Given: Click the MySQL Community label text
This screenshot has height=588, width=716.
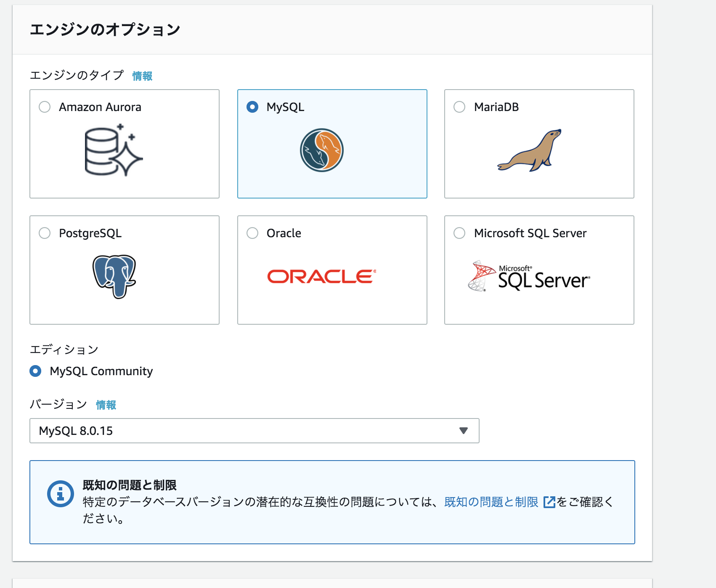Looking at the screenshot, I should 101,371.
